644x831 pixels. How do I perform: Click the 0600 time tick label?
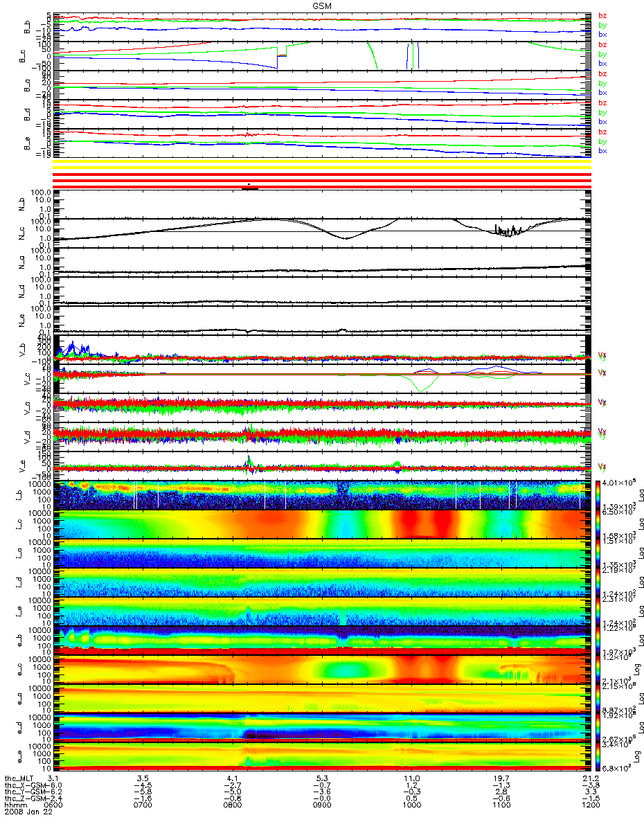tap(55, 805)
